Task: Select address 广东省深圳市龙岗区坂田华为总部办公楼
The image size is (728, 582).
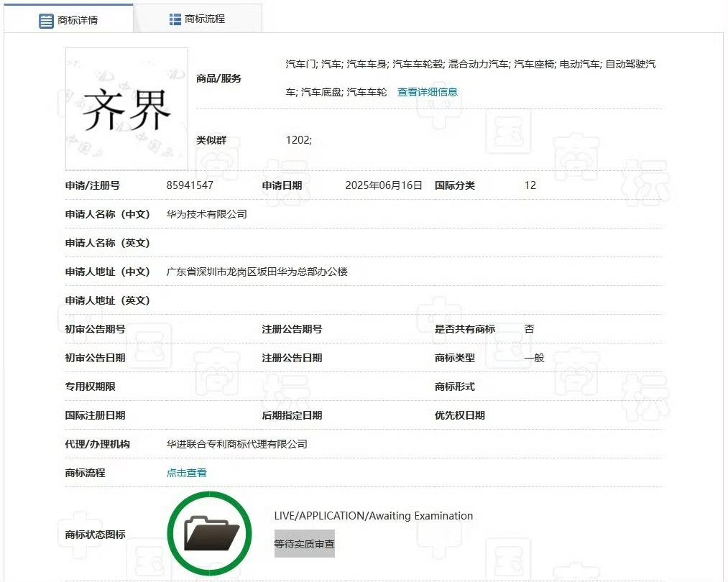Action: tap(257, 272)
